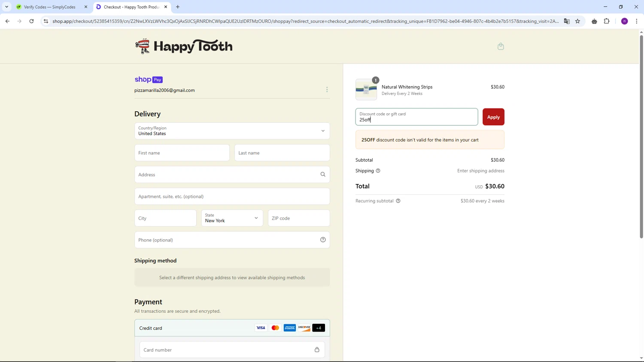Click the Enter shipping address text
The image size is (644, 362).
[481, 171]
